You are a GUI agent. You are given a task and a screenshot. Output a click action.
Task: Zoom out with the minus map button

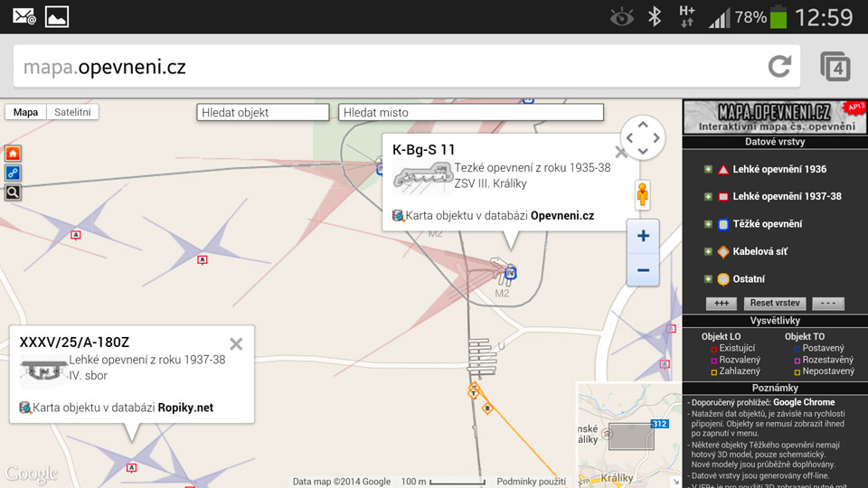pyautogui.click(x=643, y=269)
